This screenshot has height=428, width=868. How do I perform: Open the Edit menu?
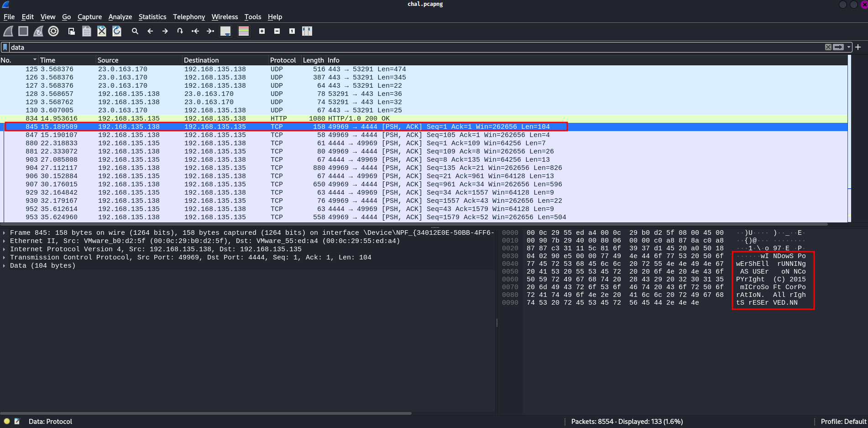pos(28,17)
